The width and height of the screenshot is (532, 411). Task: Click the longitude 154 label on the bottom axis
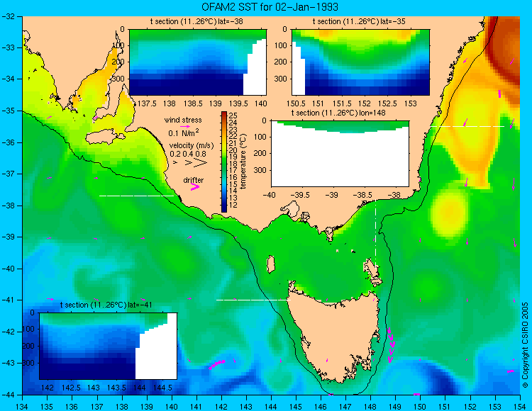pos(520,407)
